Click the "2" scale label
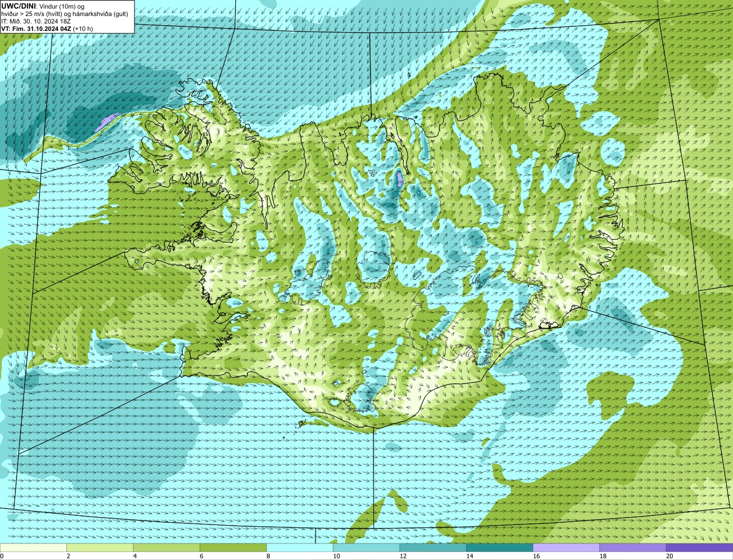The width and height of the screenshot is (733, 560). [68, 556]
